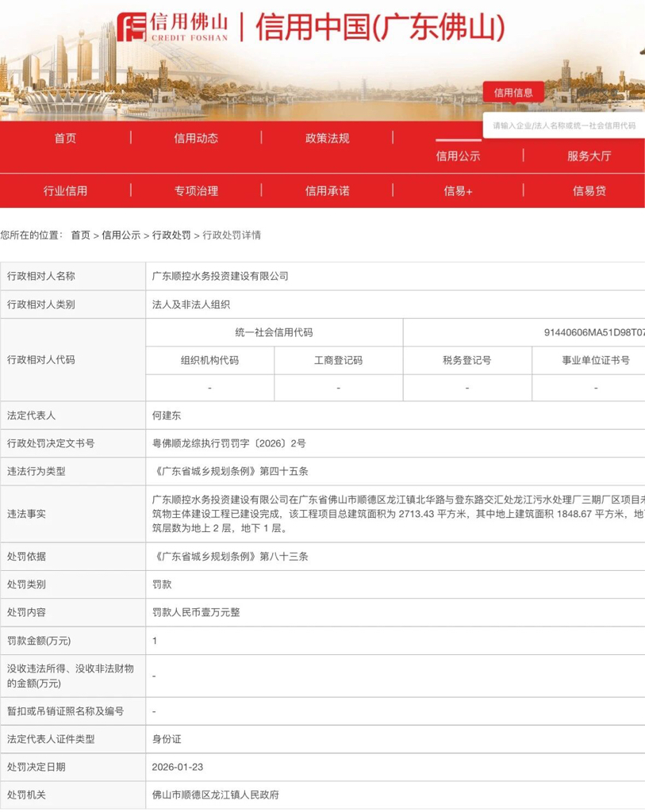Go to 首页 in breadcrumb

point(80,235)
